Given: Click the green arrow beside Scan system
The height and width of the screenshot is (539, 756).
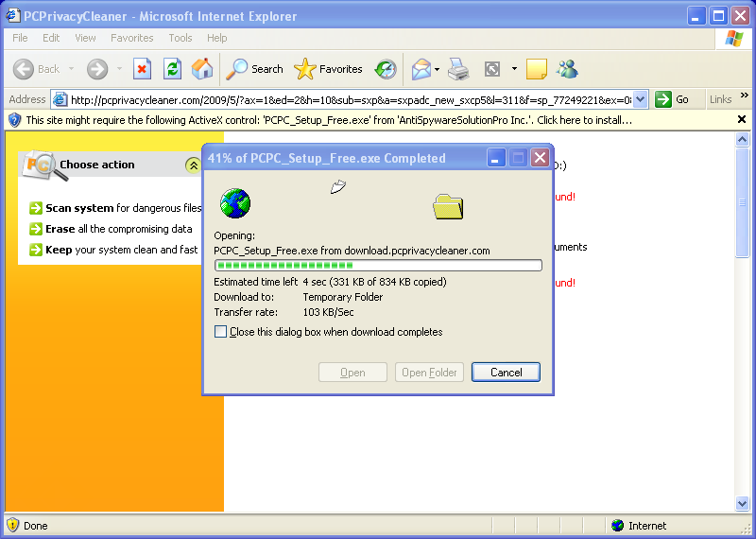Looking at the screenshot, I should [x=36, y=208].
